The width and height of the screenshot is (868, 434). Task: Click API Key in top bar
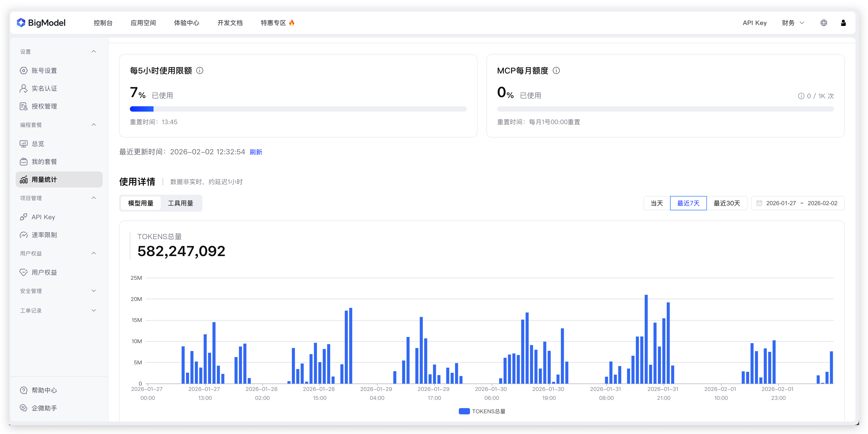[754, 23]
